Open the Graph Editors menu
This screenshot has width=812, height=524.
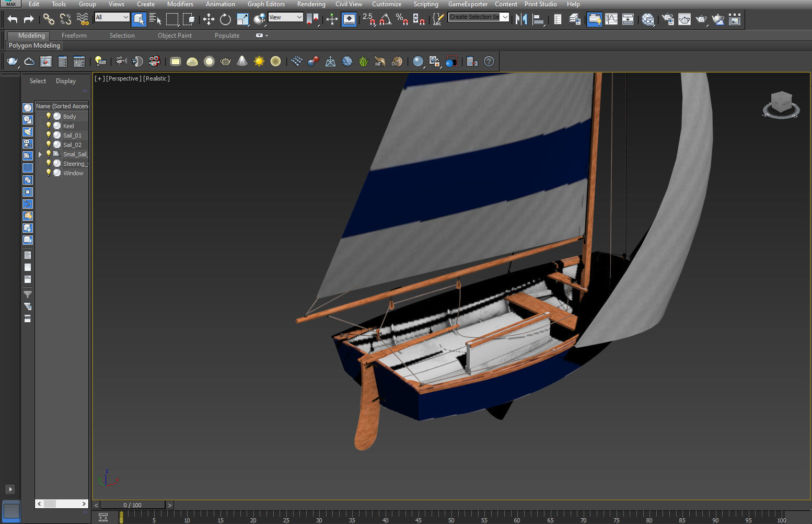[266, 4]
